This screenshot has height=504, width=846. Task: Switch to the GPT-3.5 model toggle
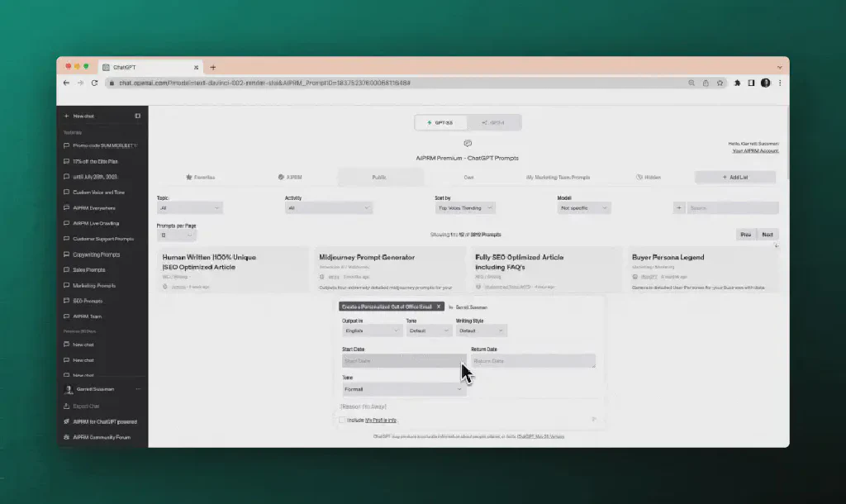click(x=441, y=122)
